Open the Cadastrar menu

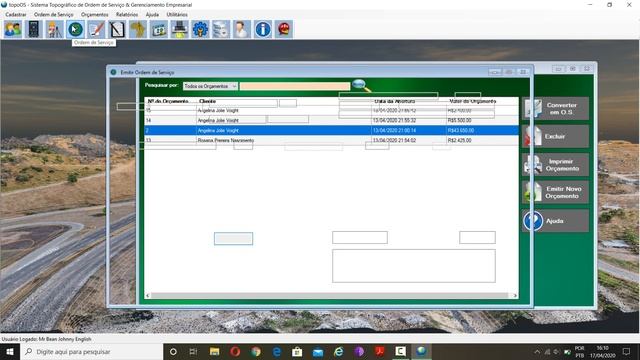16,14
